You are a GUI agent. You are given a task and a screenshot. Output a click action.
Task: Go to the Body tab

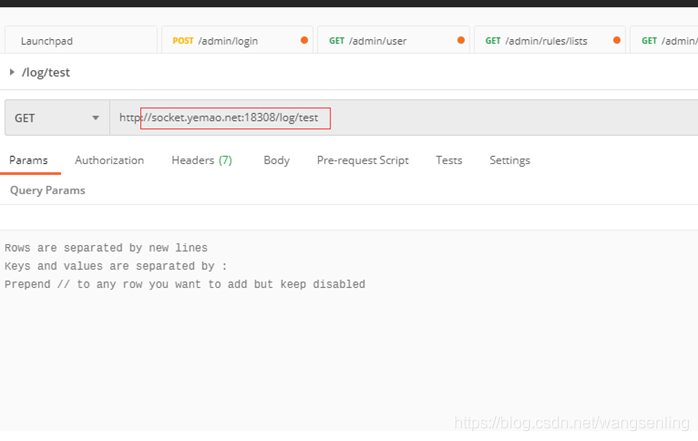[276, 160]
